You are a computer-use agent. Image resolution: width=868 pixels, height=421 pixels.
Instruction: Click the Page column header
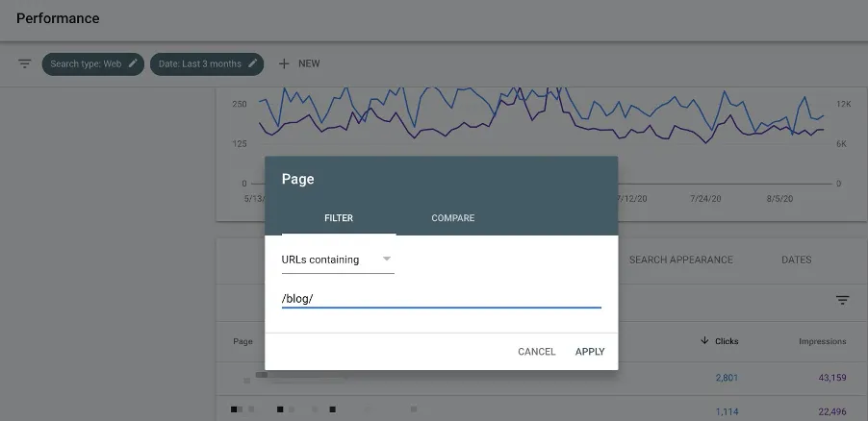243,341
